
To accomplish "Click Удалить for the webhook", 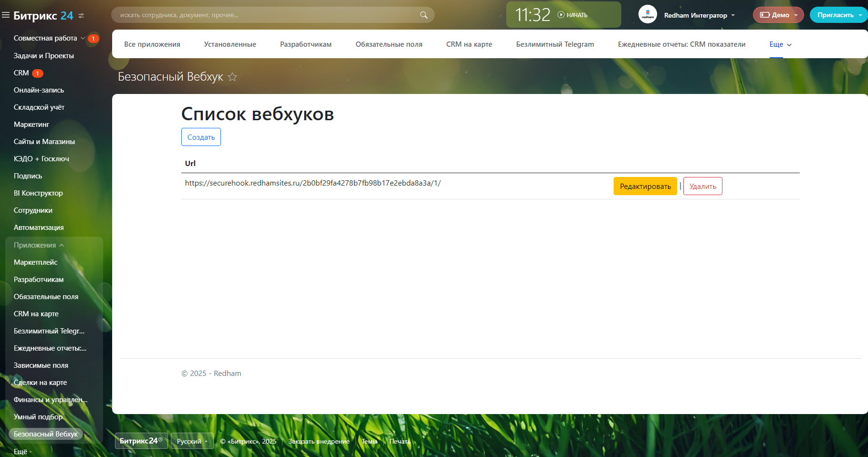I will (702, 186).
